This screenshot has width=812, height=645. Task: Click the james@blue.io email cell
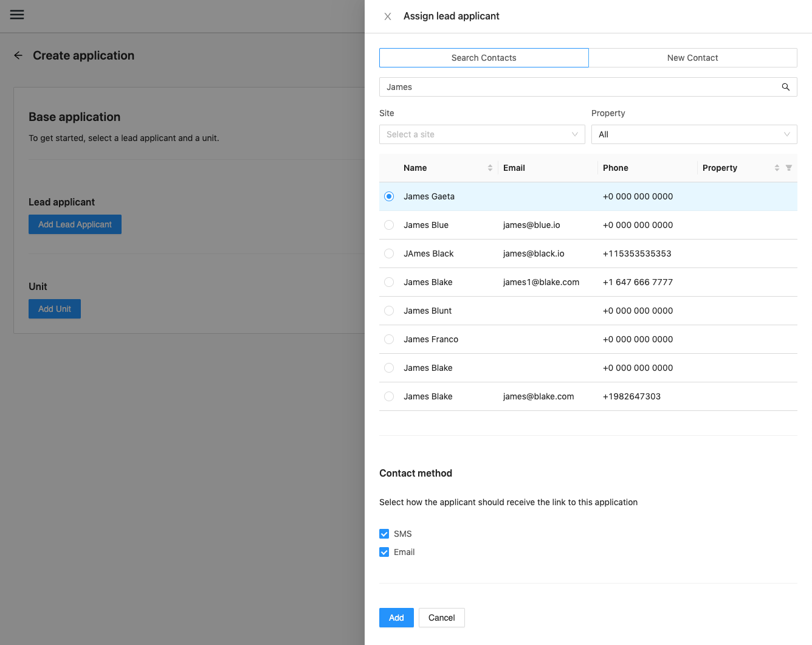(x=532, y=225)
